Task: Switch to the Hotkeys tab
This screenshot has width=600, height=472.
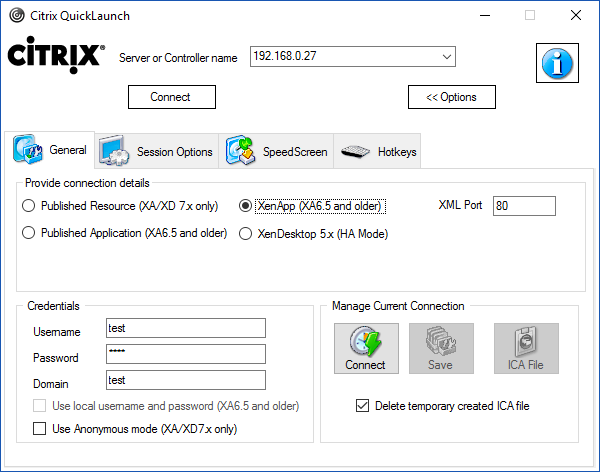Action: pyautogui.click(x=379, y=152)
